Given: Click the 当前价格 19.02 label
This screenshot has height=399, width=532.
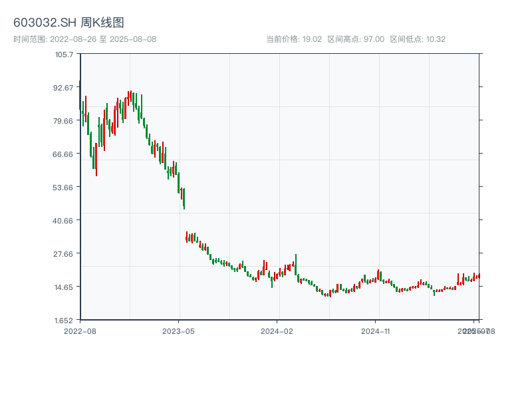Looking at the screenshot, I should point(294,39).
